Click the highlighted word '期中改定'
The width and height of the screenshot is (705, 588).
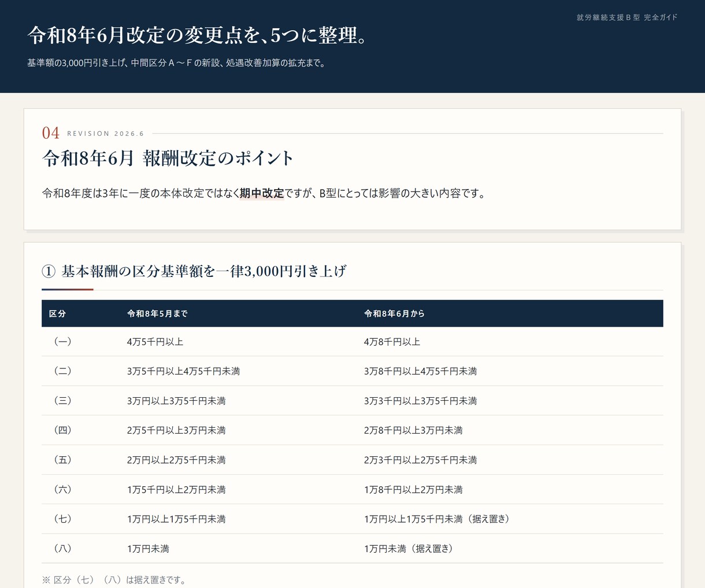click(x=262, y=193)
